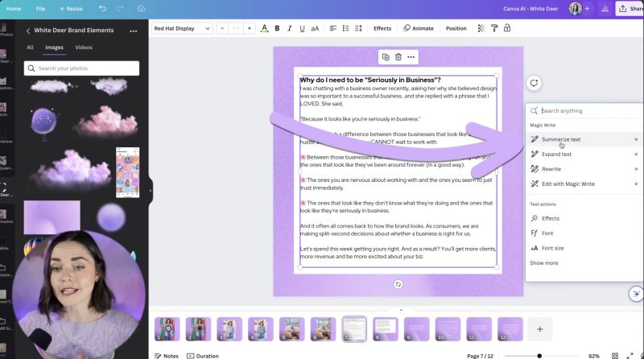Viewport: 644px width, 359px height.
Task: Switch to the Images tab
Action: (54, 47)
